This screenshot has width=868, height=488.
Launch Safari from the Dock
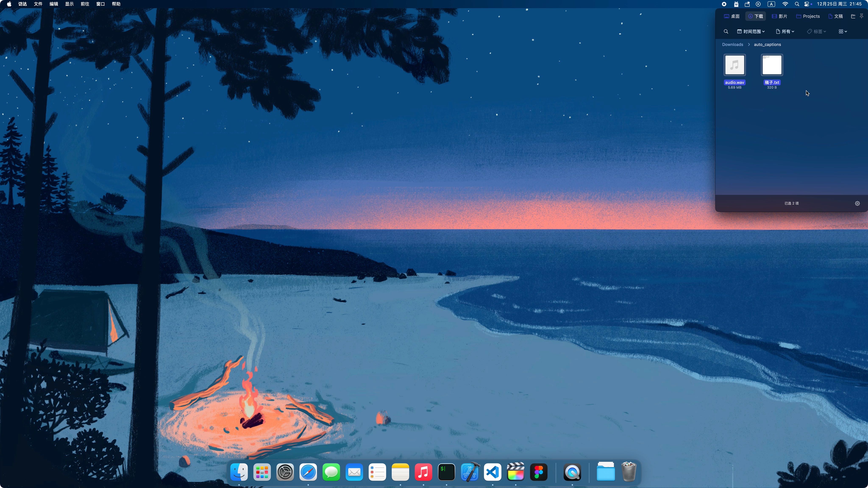pyautogui.click(x=308, y=472)
